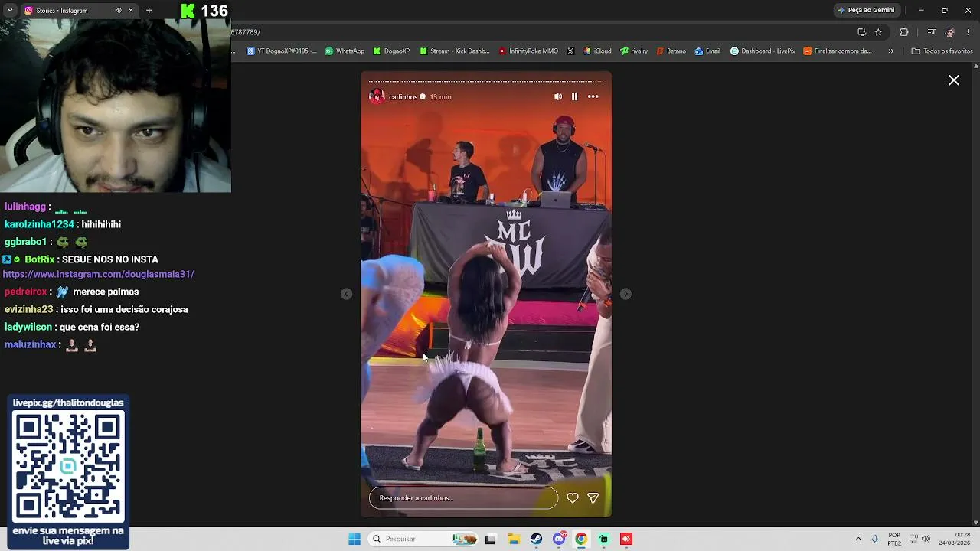Open the Chrome profile avatar

point(950,32)
